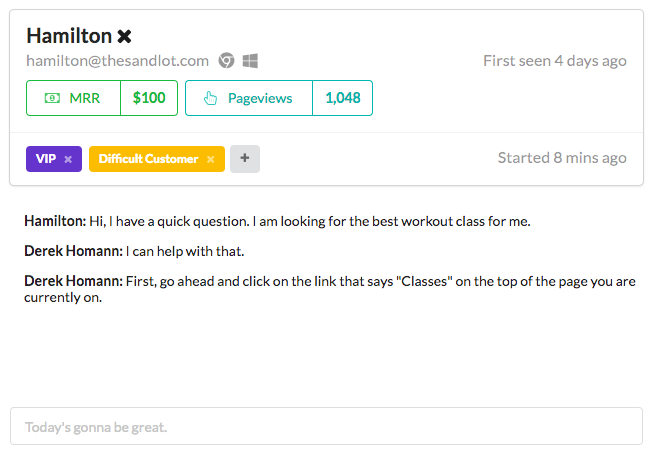Screen dimensions: 667x454
Task: Select the purple VIP tag label
Action: [x=46, y=159]
